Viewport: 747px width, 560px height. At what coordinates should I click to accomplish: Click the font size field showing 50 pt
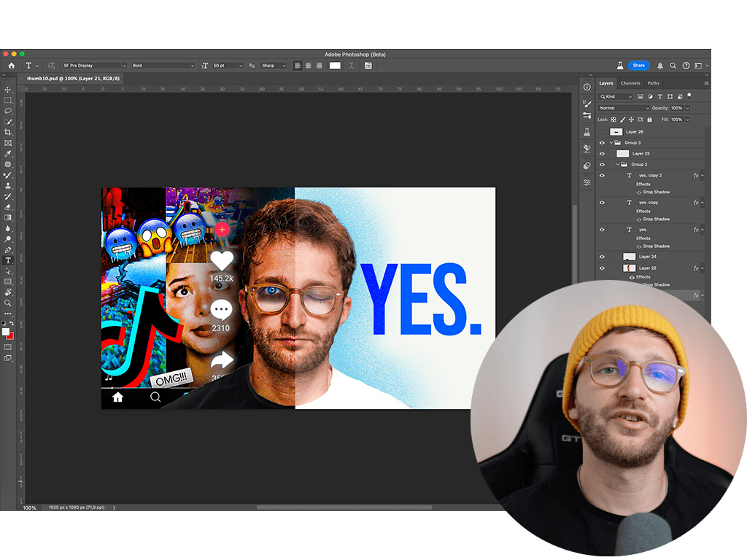point(226,66)
